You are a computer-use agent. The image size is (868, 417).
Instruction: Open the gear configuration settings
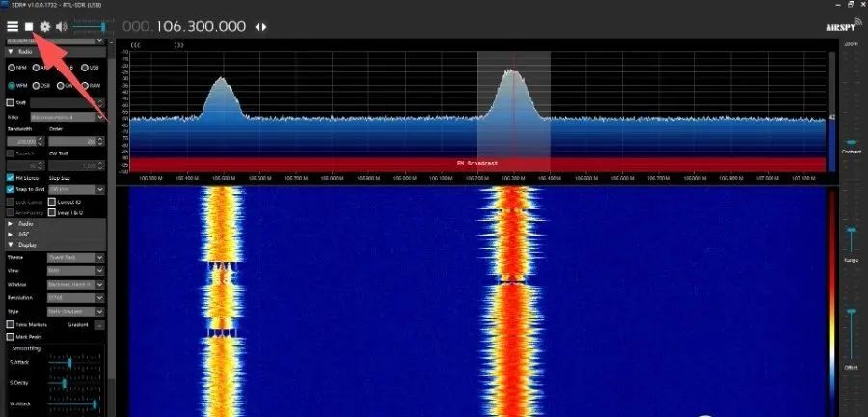coord(44,27)
